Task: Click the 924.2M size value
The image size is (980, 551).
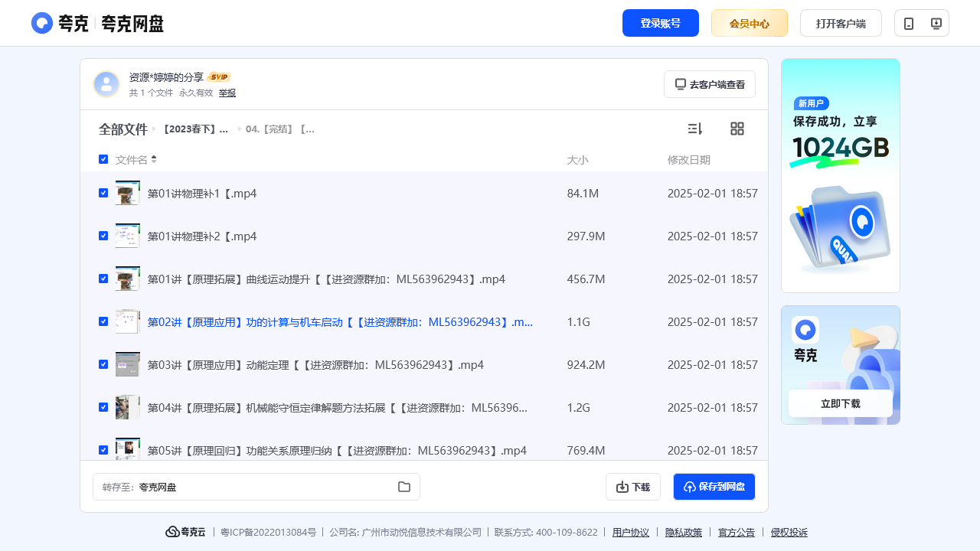Action: (x=586, y=364)
